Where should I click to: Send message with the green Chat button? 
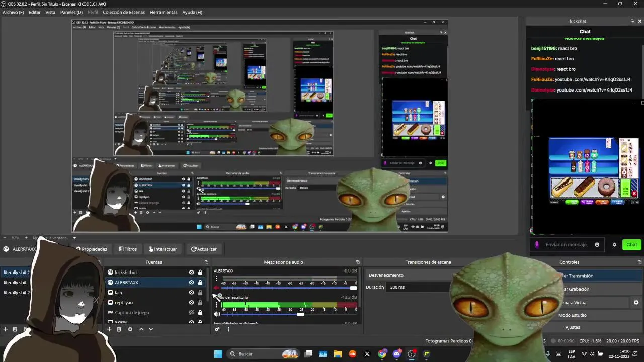(x=632, y=245)
